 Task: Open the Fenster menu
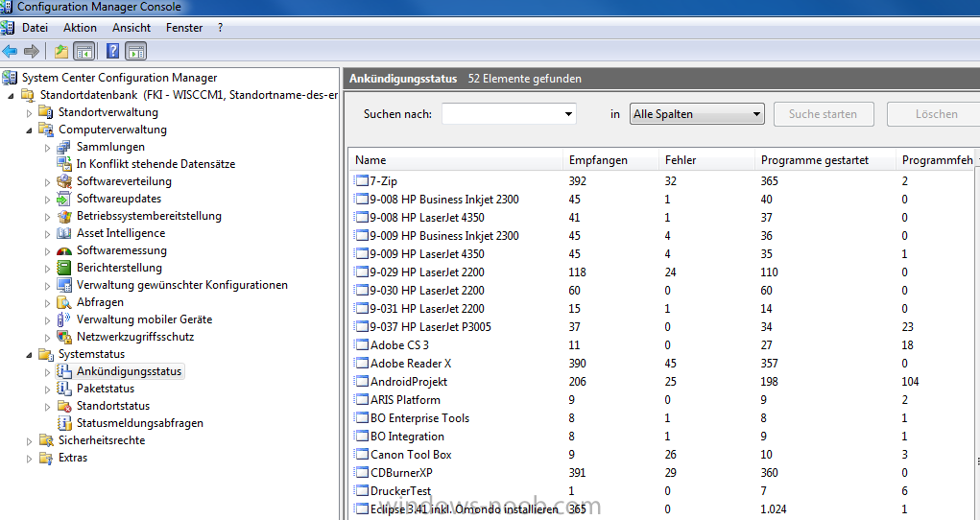pyautogui.click(x=184, y=28)
